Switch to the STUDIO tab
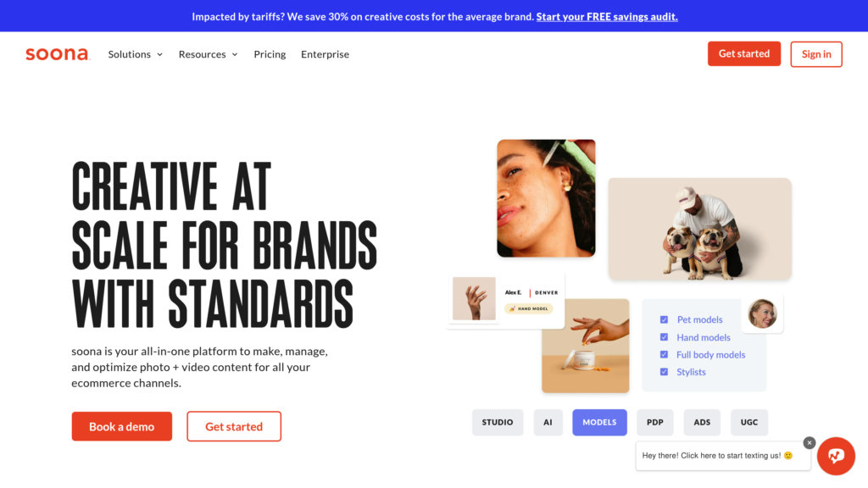This screenshot has height=488, width=868. 498,422
